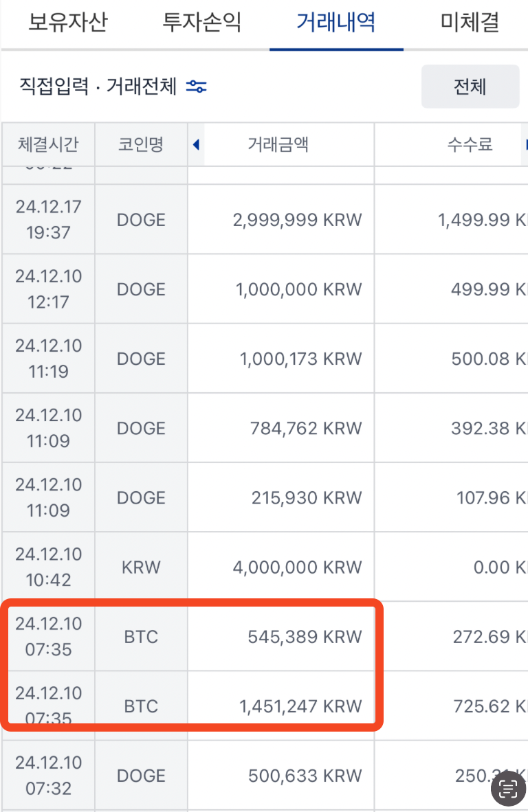Select the 거래내역 tab
528x812 pixels.
[336, 23]
